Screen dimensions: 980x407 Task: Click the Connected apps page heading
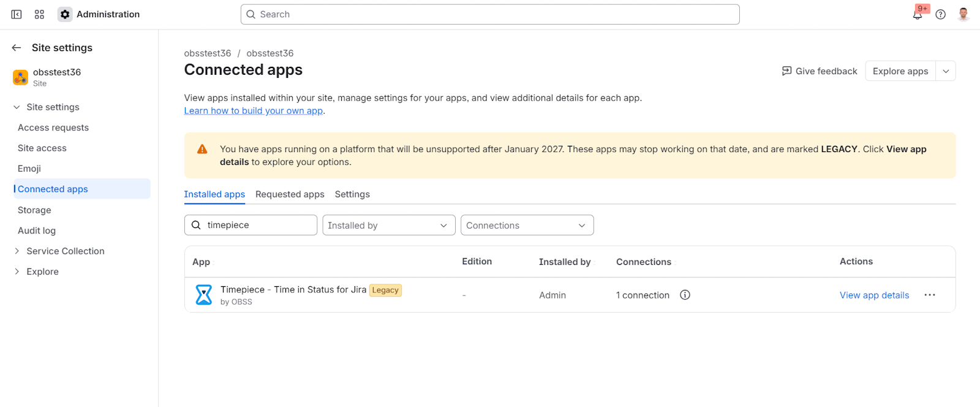click(243, 70)
